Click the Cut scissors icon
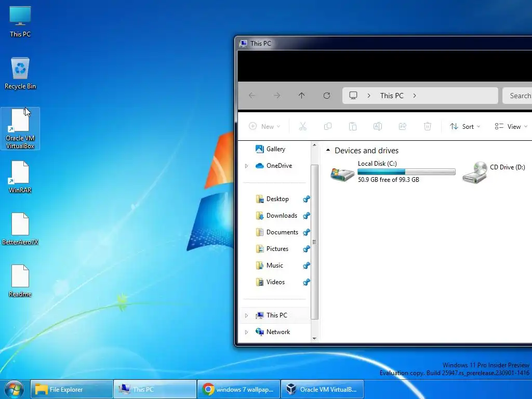 [x=303, y=127]
